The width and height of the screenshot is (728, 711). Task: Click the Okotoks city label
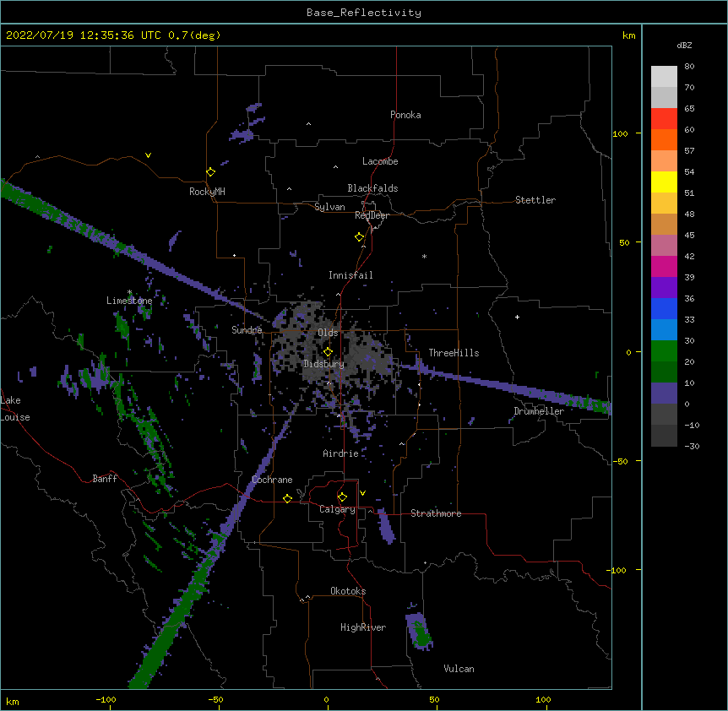[x=348, y=591]
